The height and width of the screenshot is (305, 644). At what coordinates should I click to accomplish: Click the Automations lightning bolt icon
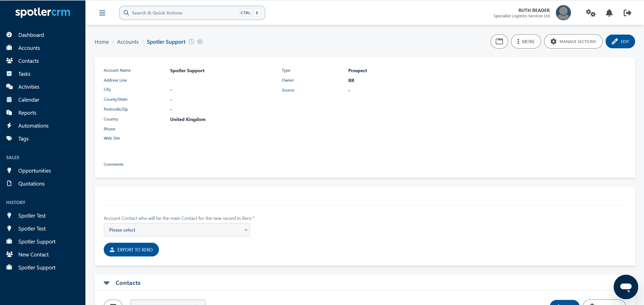pyautogui.click(x=9, y=125)
